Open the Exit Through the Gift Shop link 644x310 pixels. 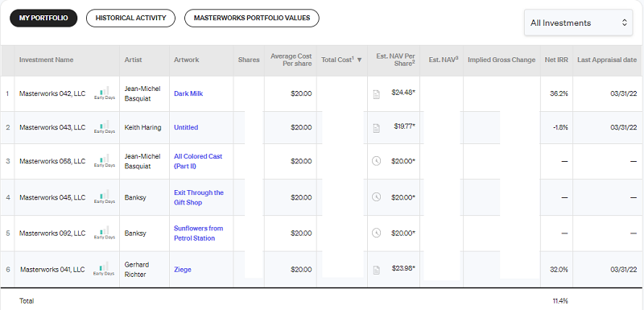(199, 197)
